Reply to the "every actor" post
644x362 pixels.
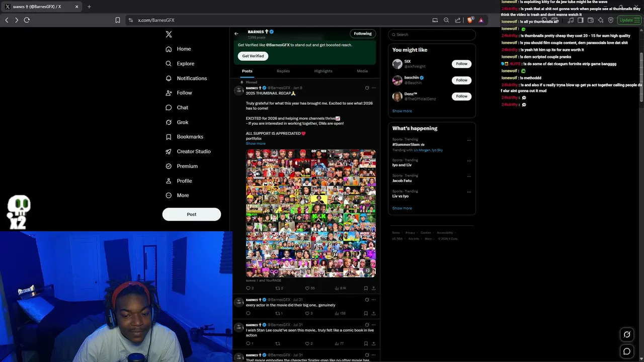[248, 313]
